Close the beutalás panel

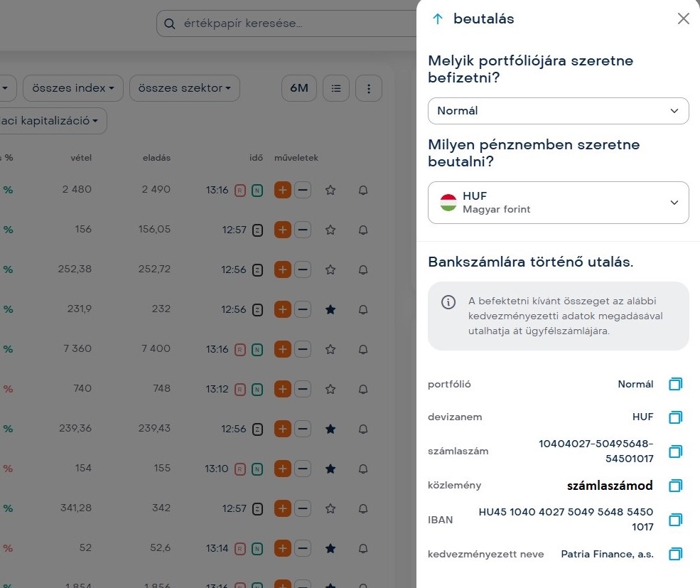tap(683, 19)
